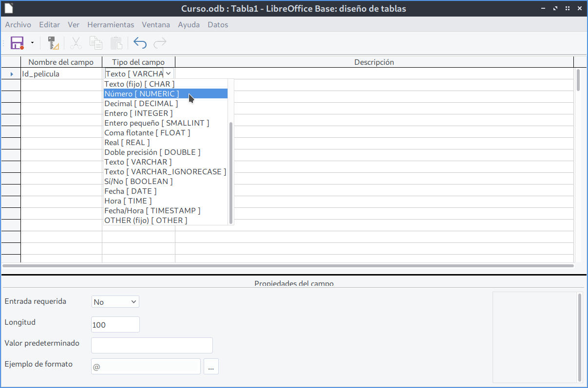The height and width of the screenshot is (388, 588).
Task: Open the Herramientas menu
Action: coord(111,24)
